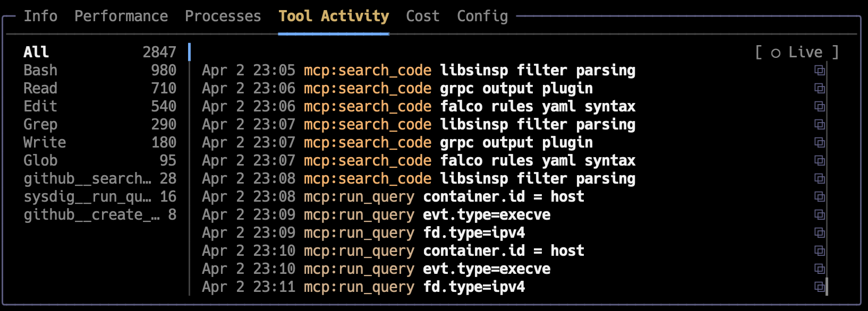Copy the 23:07 falco rules yaml syntax entry

(x=820, y=160)
